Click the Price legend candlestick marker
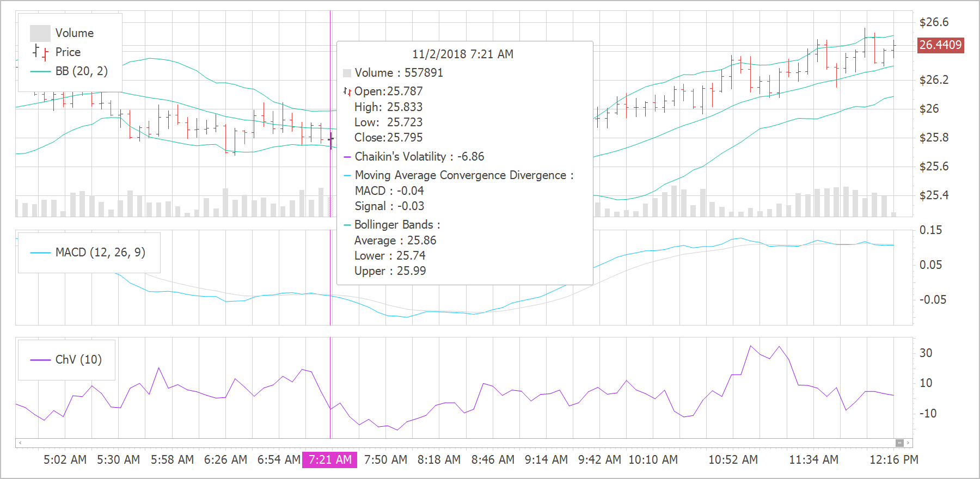This screenshot has width=980, height=479. coord(40,52)
